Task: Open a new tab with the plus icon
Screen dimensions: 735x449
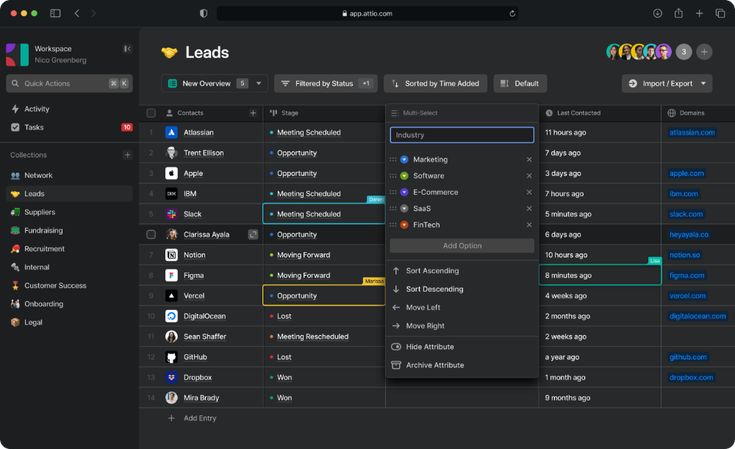Action: pos(699,13)
